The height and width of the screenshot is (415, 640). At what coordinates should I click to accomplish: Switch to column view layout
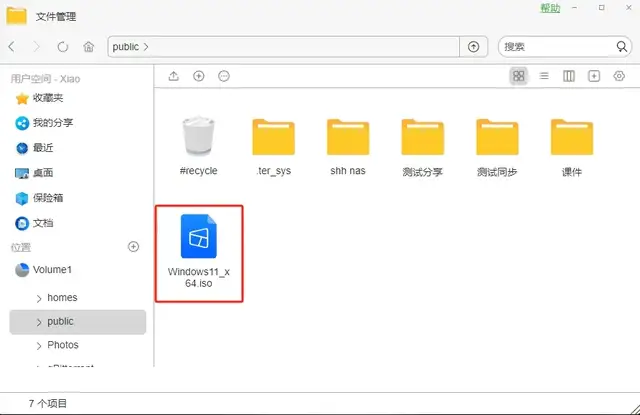click(x=569, y=76)
